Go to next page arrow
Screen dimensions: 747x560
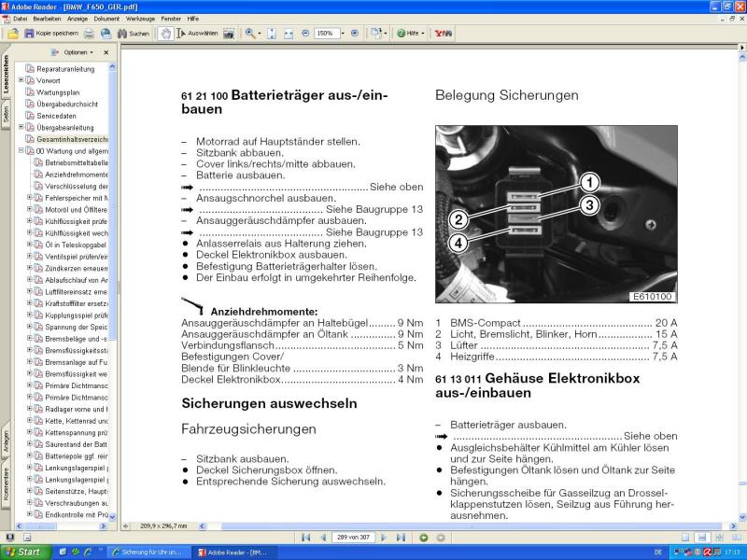(x=384, y=538)
